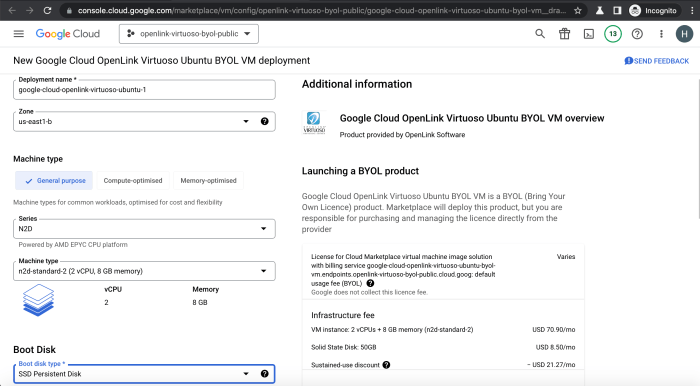The width and height of the screenshot is (700, 386).
Task: Open the search magnifier in header
Action: pos(540,34)
